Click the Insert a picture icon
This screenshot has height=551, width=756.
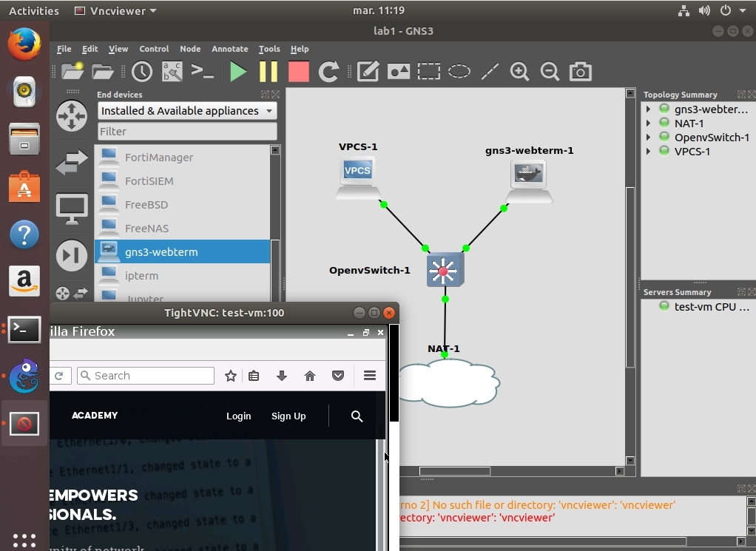[399, 71]
